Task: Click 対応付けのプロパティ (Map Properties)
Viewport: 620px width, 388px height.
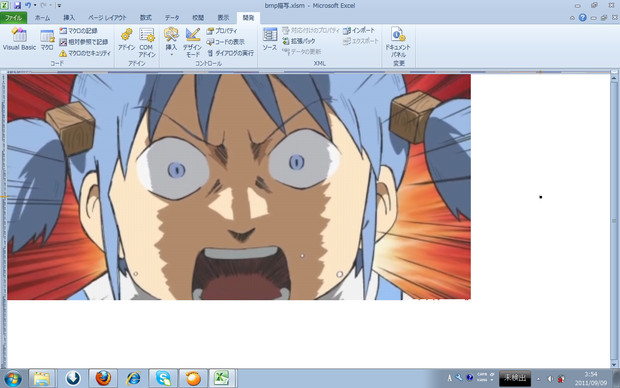Action: click(311, 30)
